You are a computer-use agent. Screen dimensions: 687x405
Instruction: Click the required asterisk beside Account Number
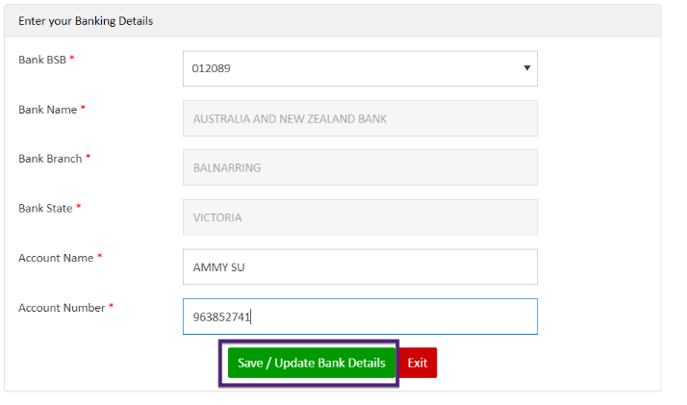[x=111, y=306]
